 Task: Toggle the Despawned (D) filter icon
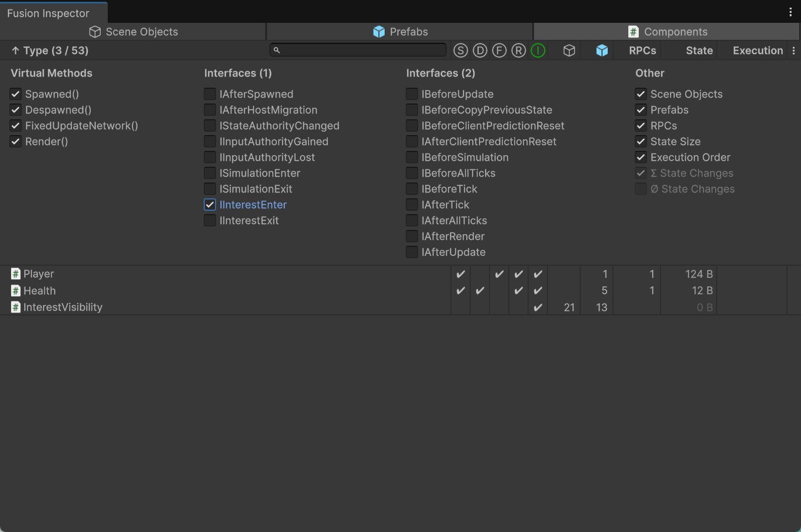(x=480, y=51)
